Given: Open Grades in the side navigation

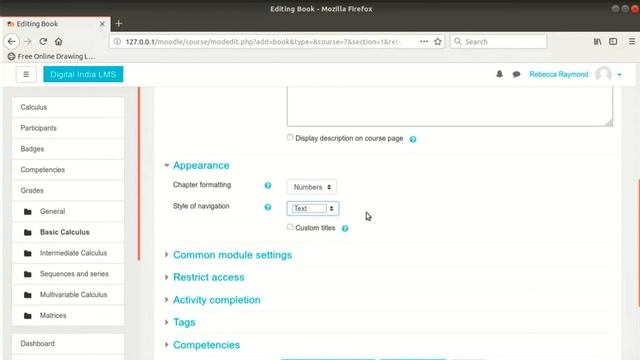Looking at the screenshot, I should 68,191.
